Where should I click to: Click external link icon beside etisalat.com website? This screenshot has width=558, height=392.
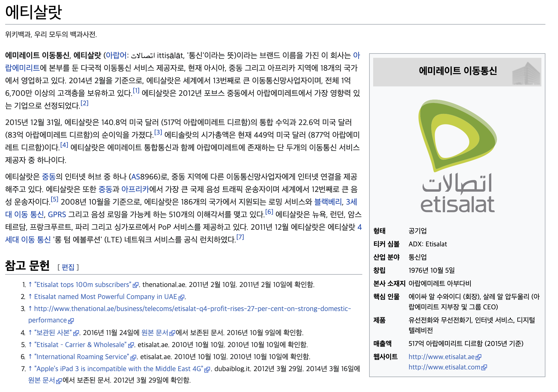point(484,367)
